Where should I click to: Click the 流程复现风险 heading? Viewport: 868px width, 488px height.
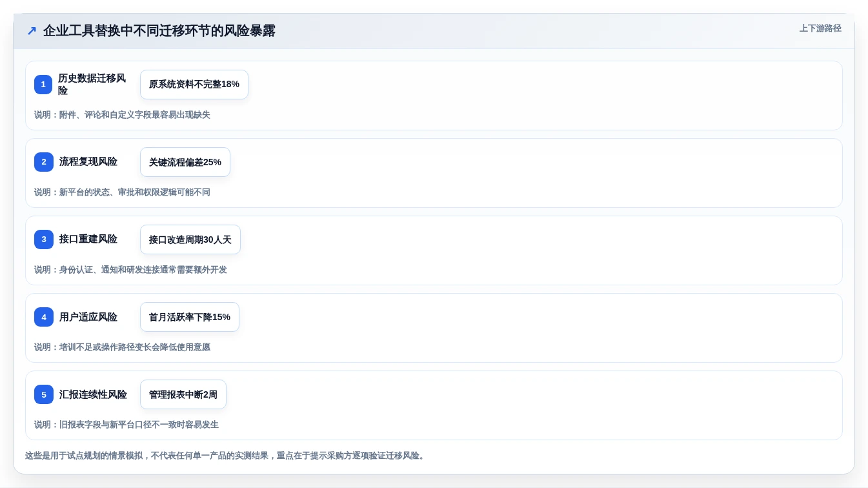pyautogui.click(x=88, y=162)
